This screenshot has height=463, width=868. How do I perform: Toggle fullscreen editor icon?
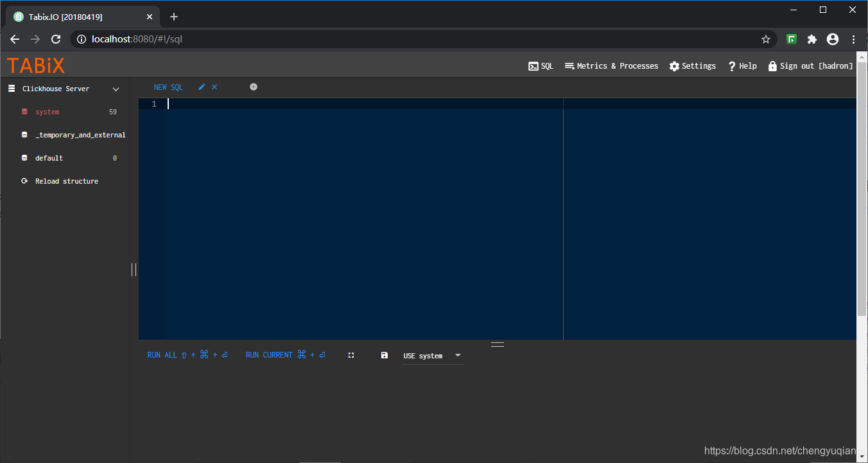coord(351,355)
